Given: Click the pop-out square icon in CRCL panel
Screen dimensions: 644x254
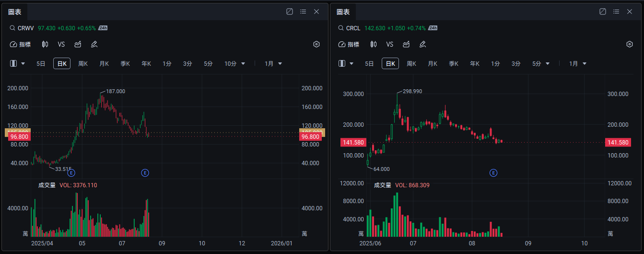Looking at the screenshot, I should point(603,12).
